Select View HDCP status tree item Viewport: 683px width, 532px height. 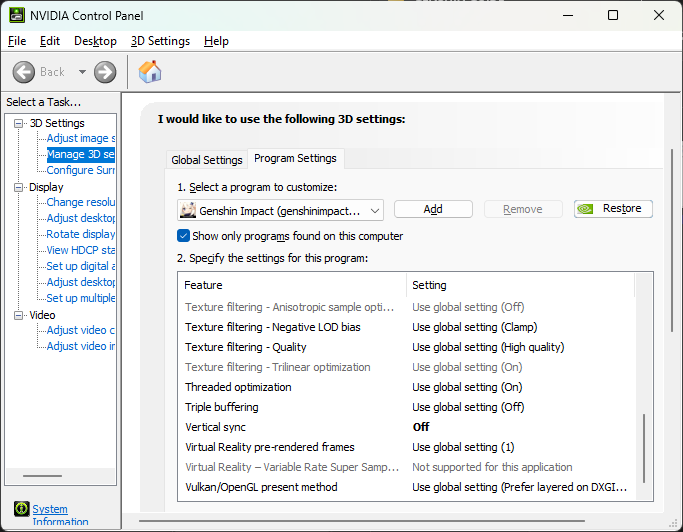(x=81, y=250)
